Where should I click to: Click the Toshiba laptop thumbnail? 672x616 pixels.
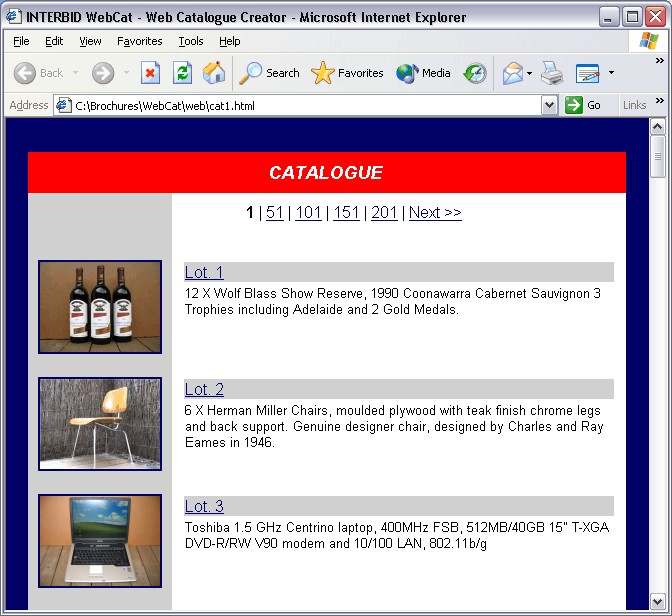[x=100, y=541]
